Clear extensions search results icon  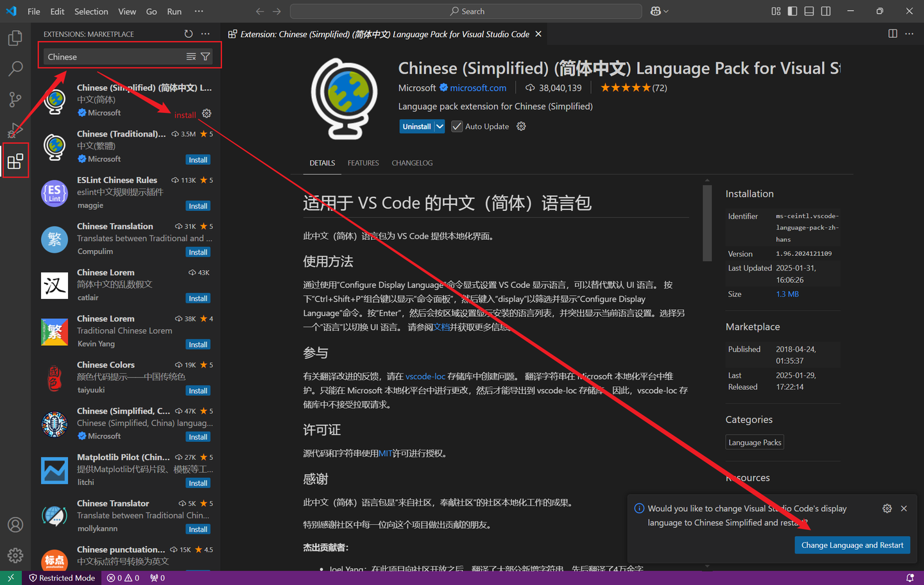pyautogui.click(x=191, y=57)
